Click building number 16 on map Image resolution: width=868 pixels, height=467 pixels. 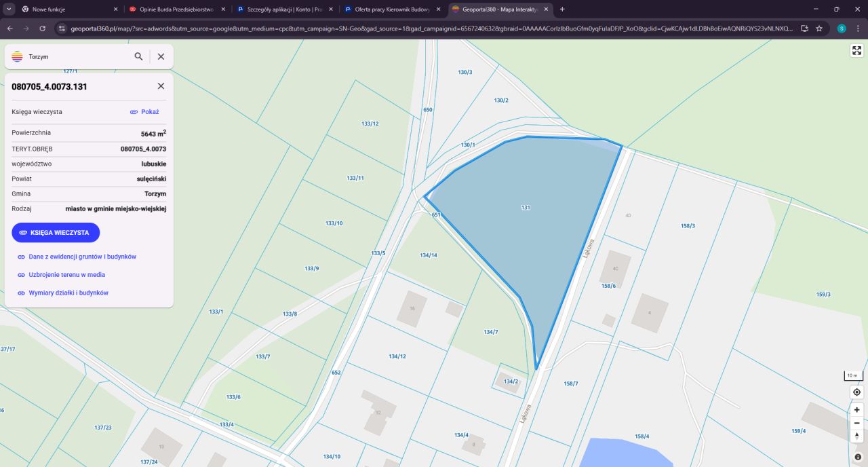[x=412, y=308]
